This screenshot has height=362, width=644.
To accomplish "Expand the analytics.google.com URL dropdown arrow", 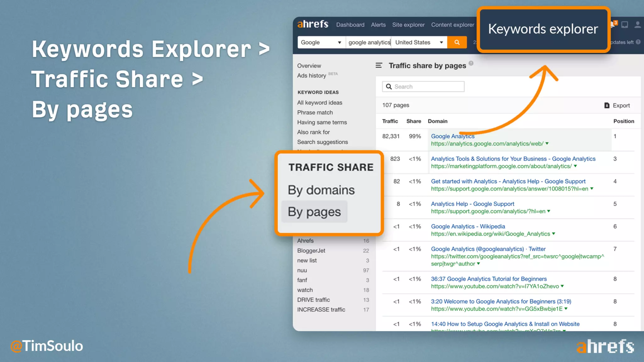I will [547, 144].
